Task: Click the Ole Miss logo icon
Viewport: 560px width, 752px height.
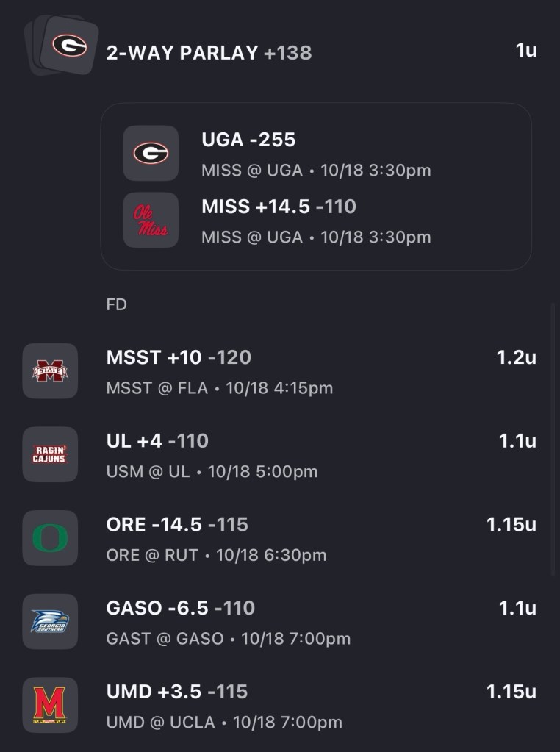Action: click(x=151, y=220)
